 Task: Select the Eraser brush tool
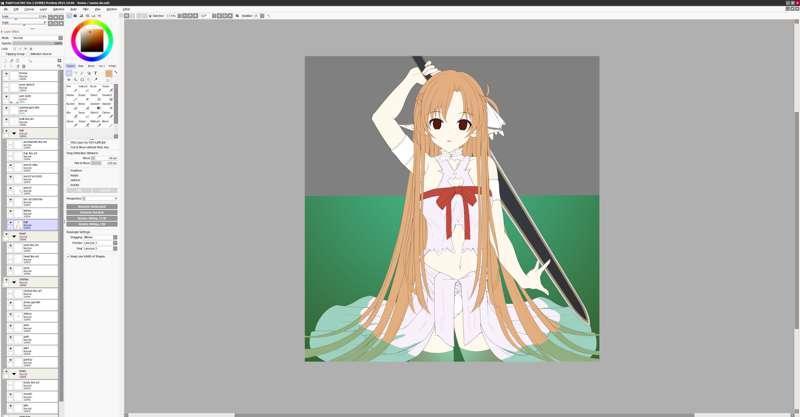pyautogui.click(x=83, y=98)
